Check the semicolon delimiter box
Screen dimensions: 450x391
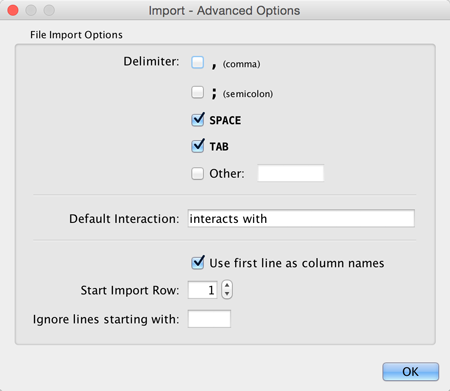197,92
